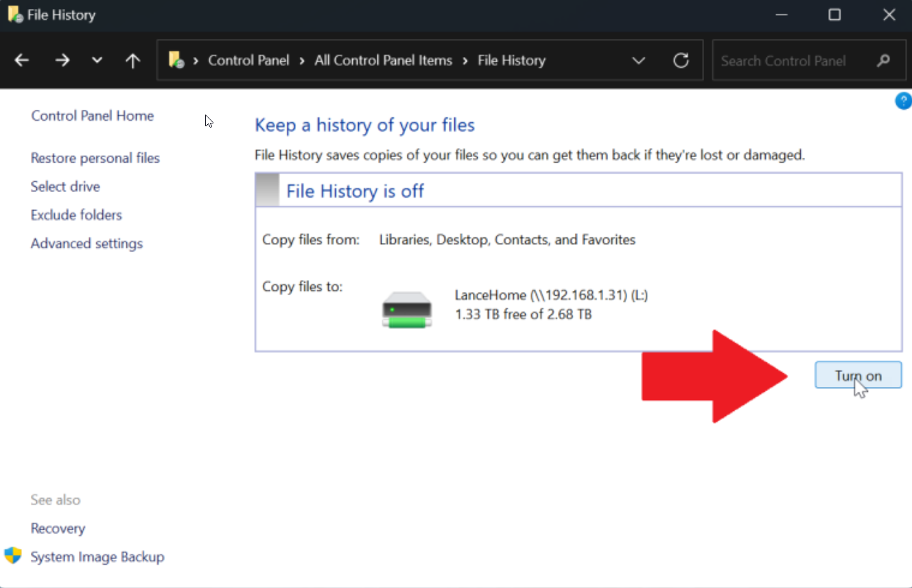This screenshot has height=588, width=912.
Task: Expand the recent locations chevron
Action: coord(97,60)
